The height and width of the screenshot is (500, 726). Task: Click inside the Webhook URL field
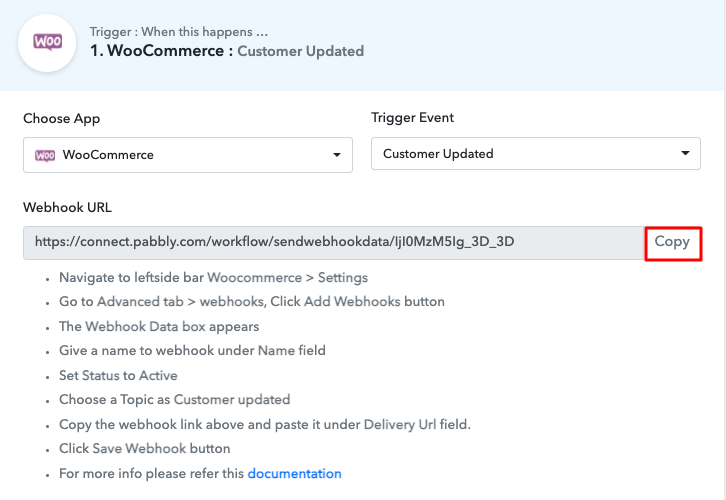(x=334, y=243)
